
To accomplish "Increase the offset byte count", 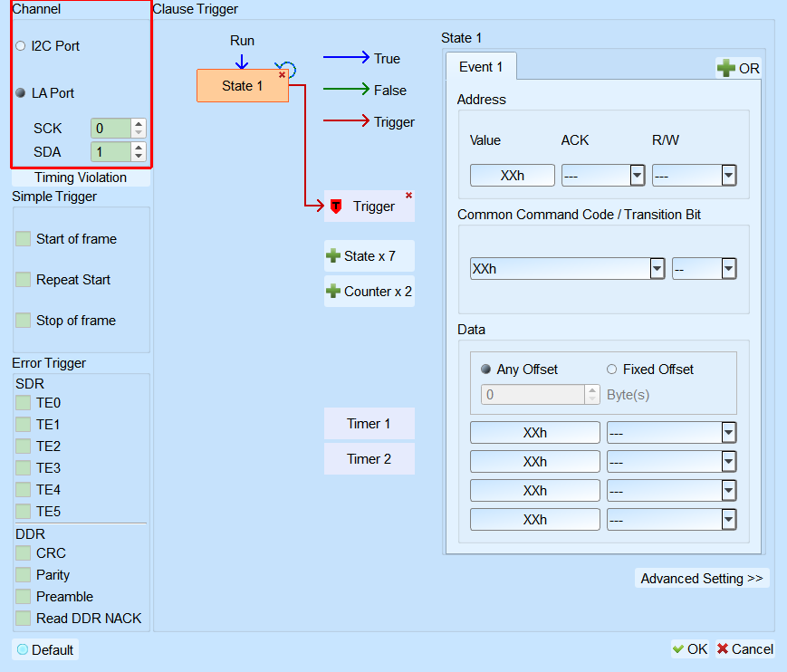I will click(x=592, y=390).
